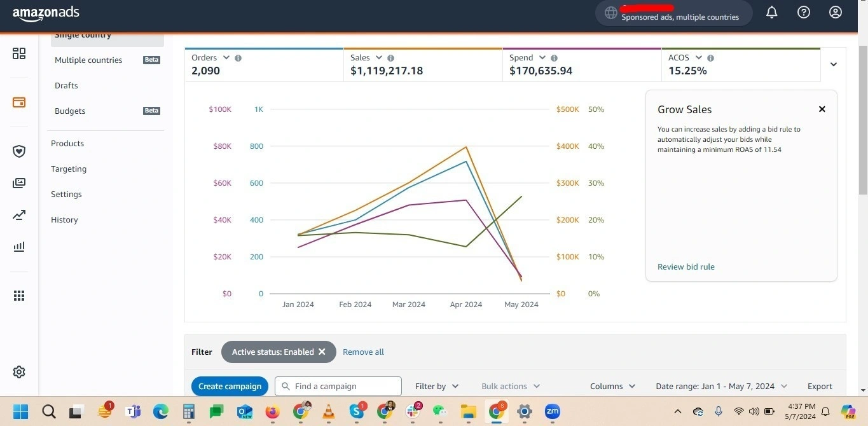Launch Zoom from the Windows taskbar

(x=551, y=411)
